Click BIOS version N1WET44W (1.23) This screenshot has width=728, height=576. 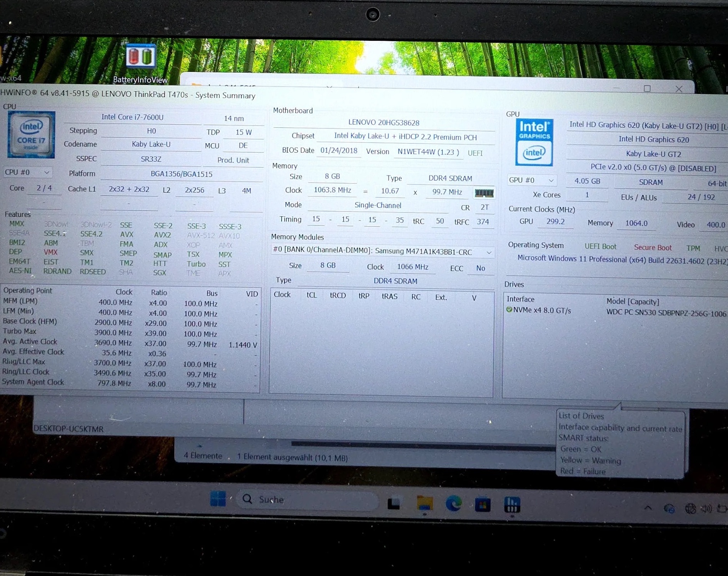coord(428,152)
